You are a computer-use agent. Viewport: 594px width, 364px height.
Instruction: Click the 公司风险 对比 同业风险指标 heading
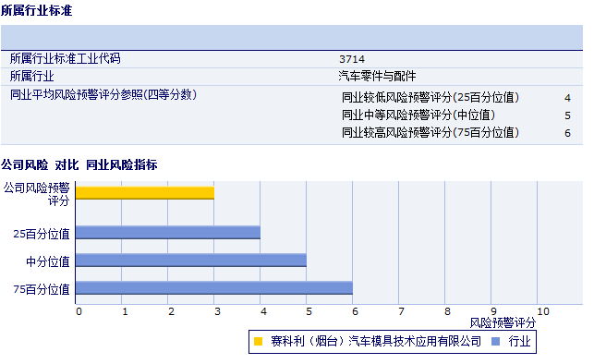[79, 164]
